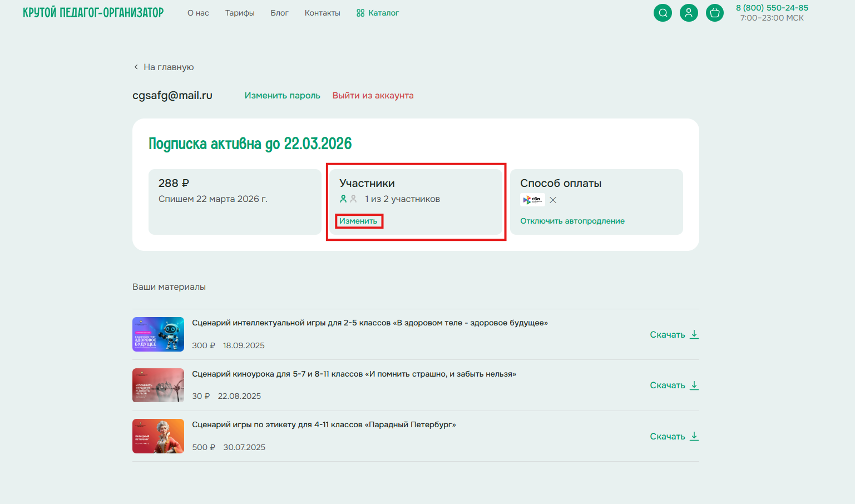The image size is (855, 504).
Task: Click the СБП payment logo
Action: pos(532,200)
